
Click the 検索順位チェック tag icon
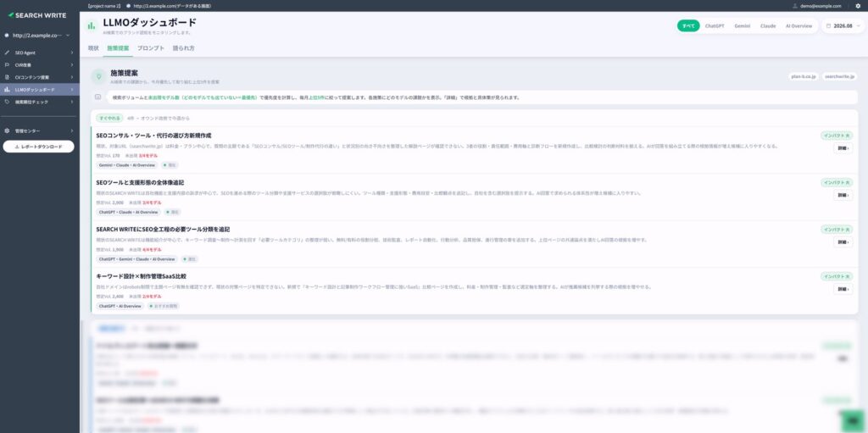(7, 102)
